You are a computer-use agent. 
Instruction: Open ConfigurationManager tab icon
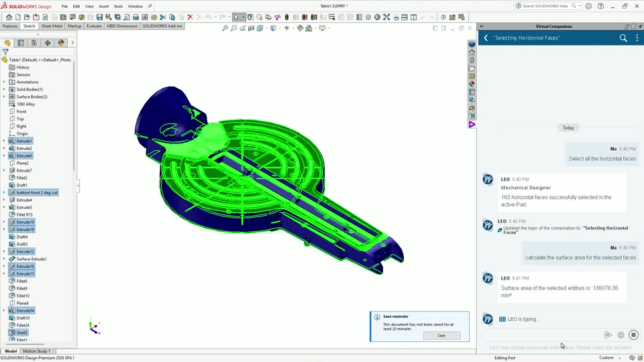(34, 43)
